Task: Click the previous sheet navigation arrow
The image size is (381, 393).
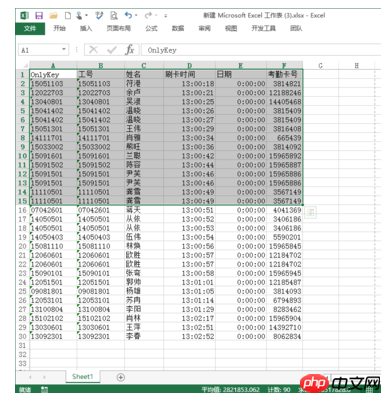Action: click(x=30, y=377)
